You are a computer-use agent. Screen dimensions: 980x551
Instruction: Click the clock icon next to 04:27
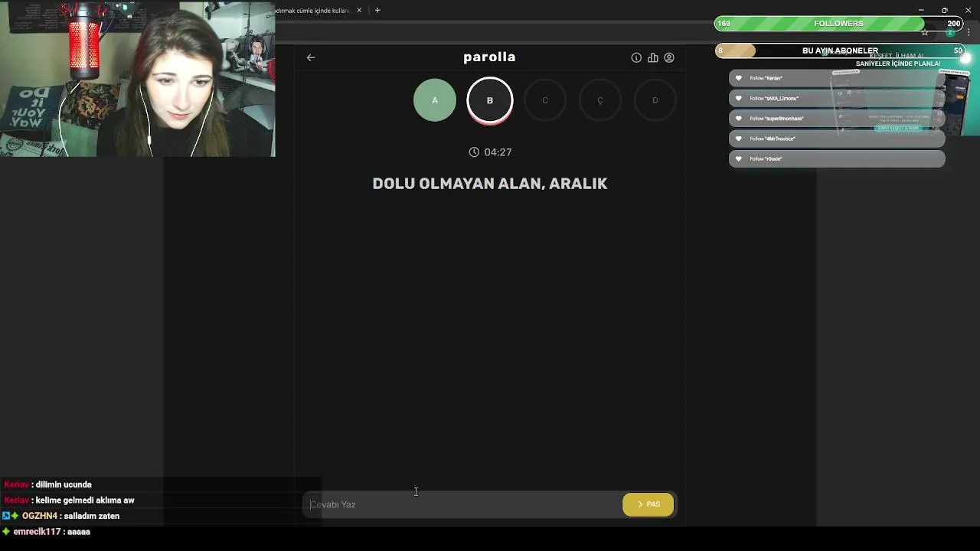coord(474,152)
